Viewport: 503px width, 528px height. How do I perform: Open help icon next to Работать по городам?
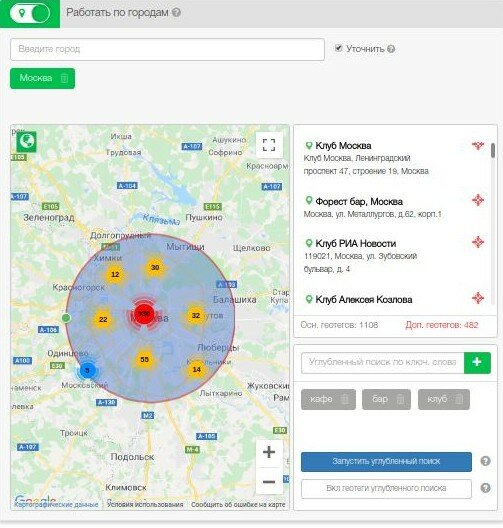point(176,12)
